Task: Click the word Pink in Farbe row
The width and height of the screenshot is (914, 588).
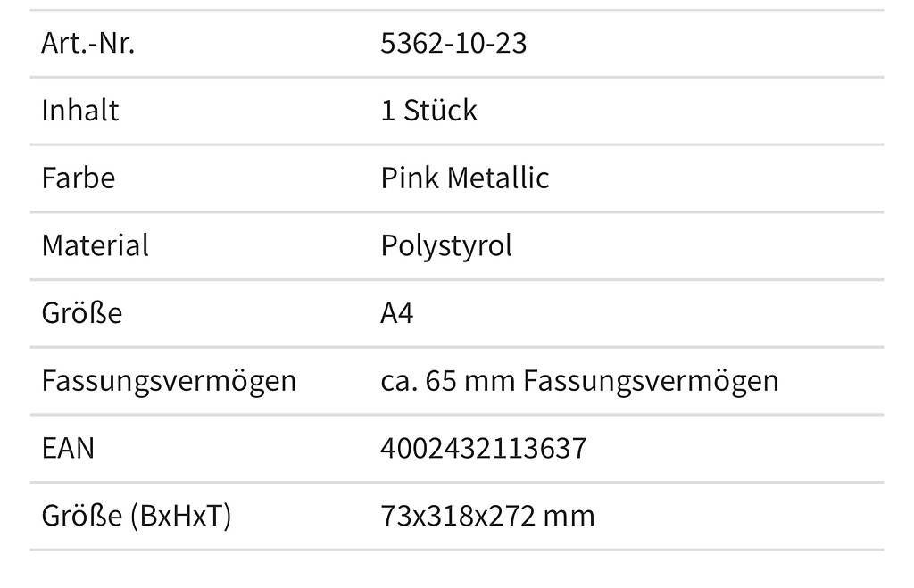Action: coord(409,178)
